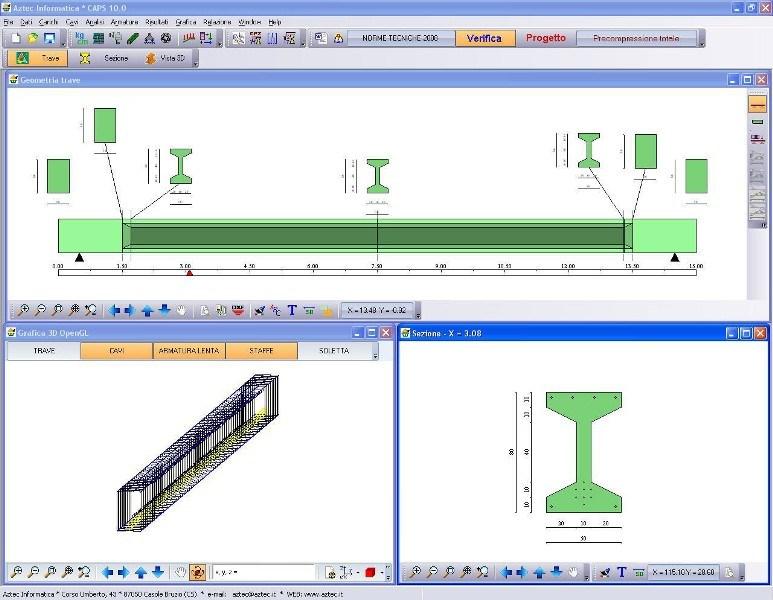773x600 pixels.
Task: Click blue left arrow in the Sezione window toolbar
Action: [x=507, y=572]
